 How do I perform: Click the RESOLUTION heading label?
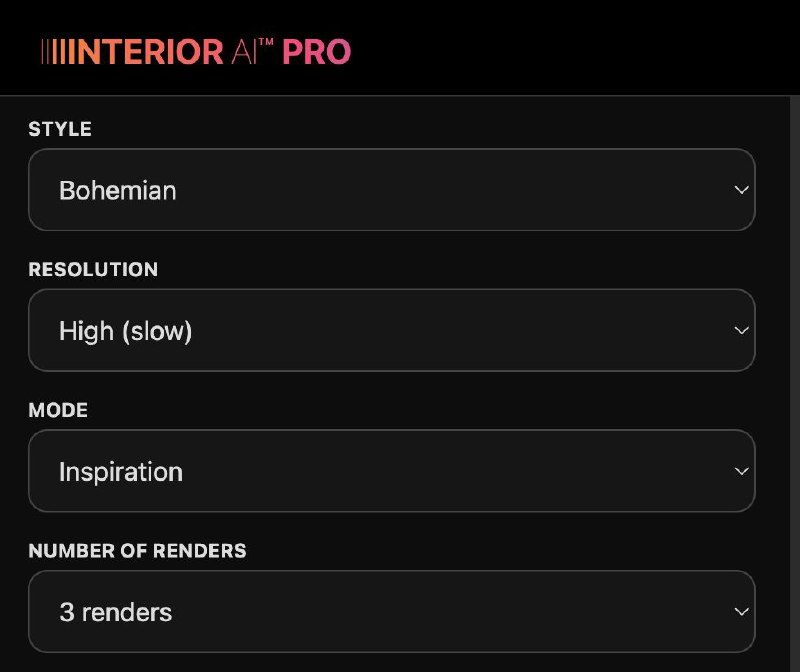tap(93, 270)
